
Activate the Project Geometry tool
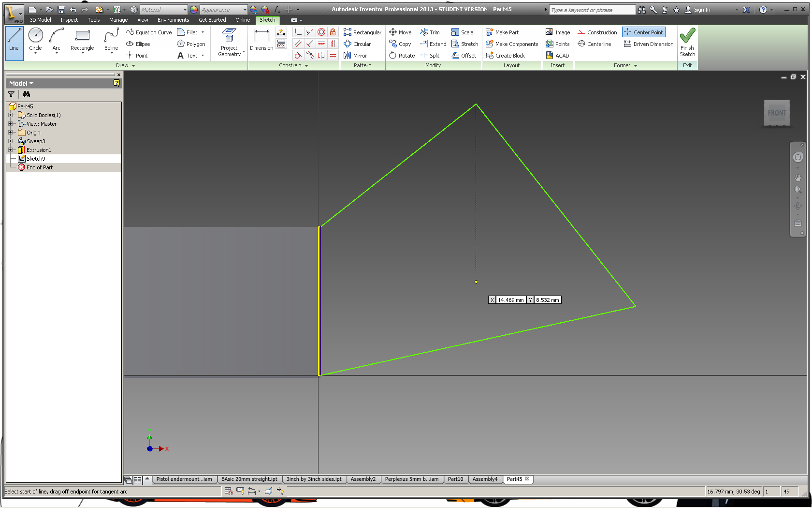[230, 43]
